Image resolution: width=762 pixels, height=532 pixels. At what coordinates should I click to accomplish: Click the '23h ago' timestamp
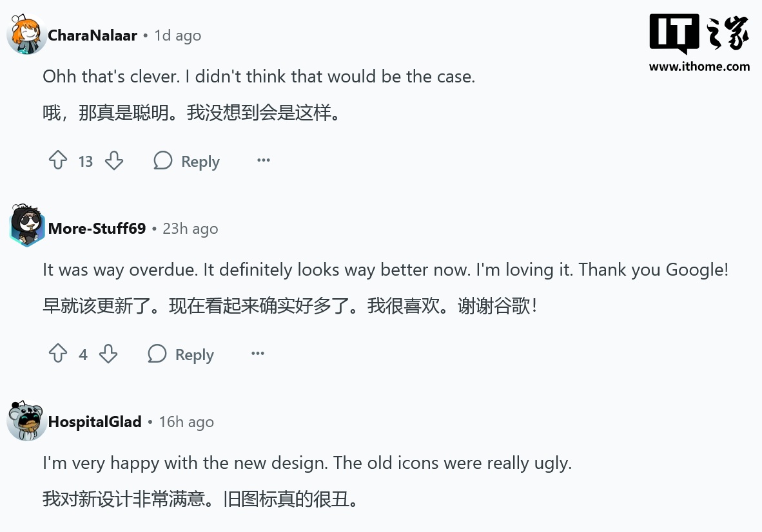[x=190, y=229]
